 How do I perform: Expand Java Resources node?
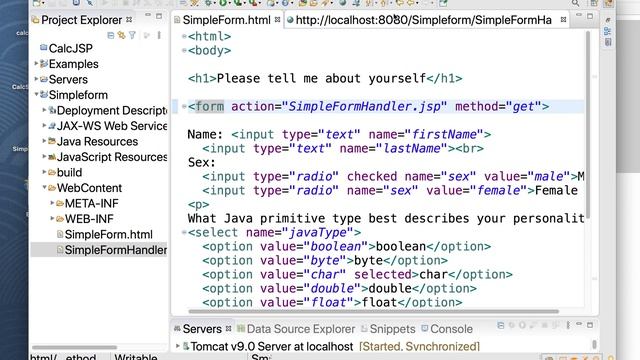pos(44,141)
